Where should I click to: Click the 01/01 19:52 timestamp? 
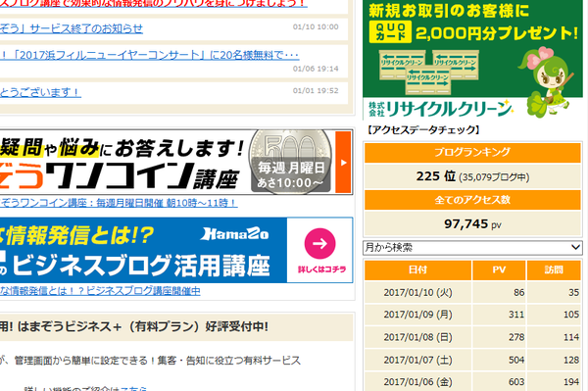pos(316,91)
